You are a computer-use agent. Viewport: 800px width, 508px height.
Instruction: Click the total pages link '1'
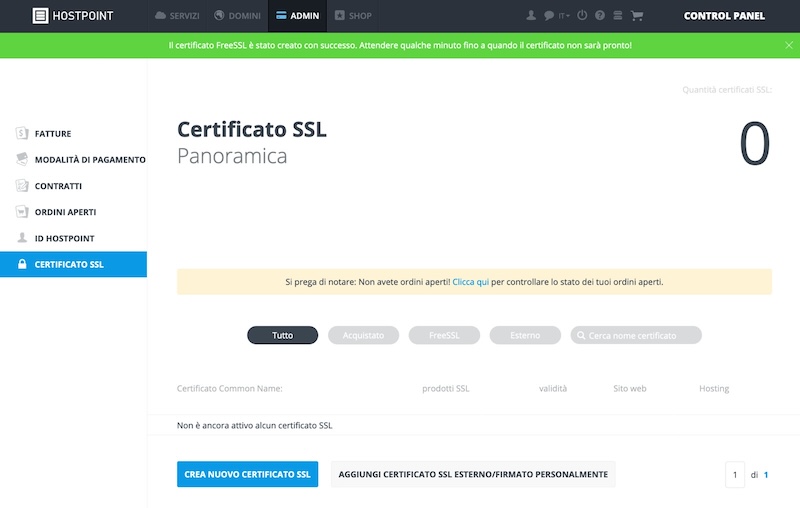coord(766,475)
